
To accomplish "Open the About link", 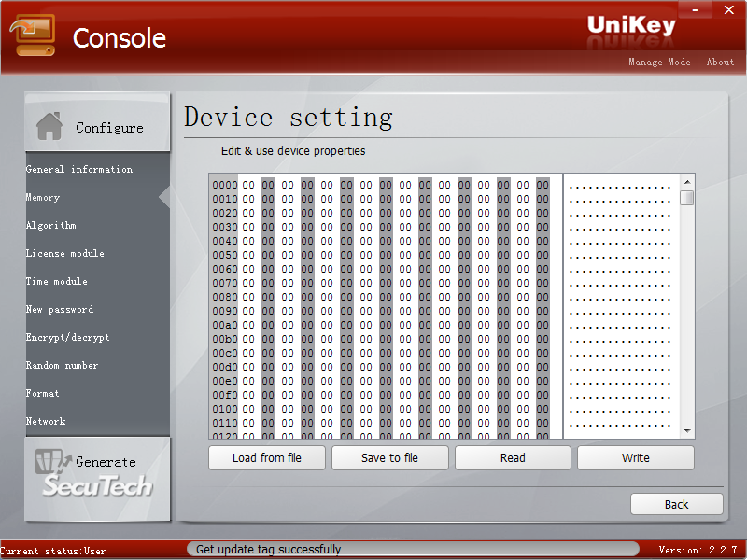I will click(720, 62).
